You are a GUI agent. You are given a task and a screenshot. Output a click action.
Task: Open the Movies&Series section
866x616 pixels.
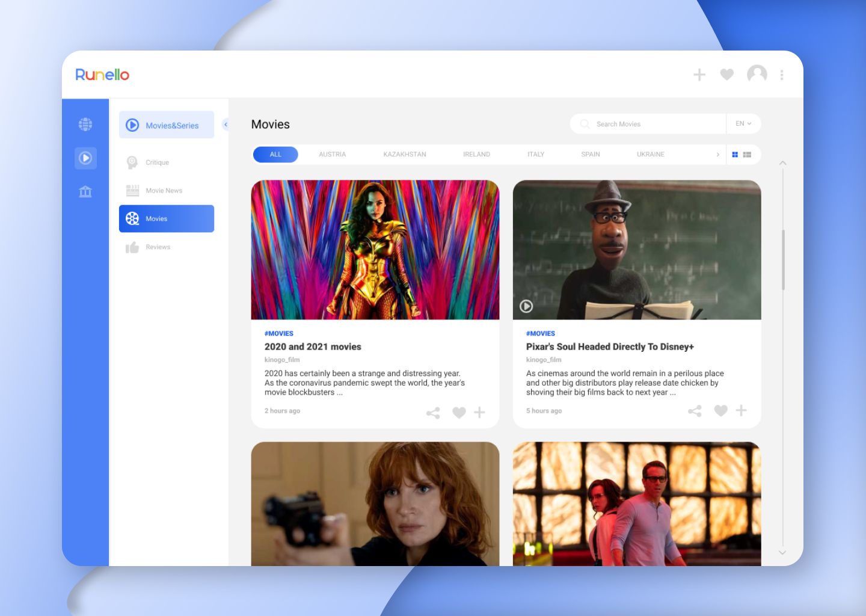[167, 125]
